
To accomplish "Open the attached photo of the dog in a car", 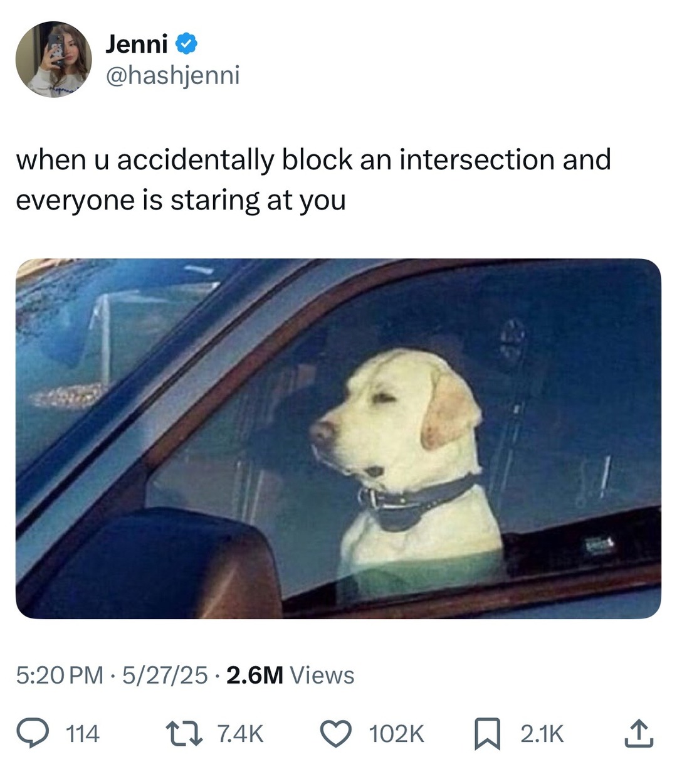I will click(x=338, y=438).
